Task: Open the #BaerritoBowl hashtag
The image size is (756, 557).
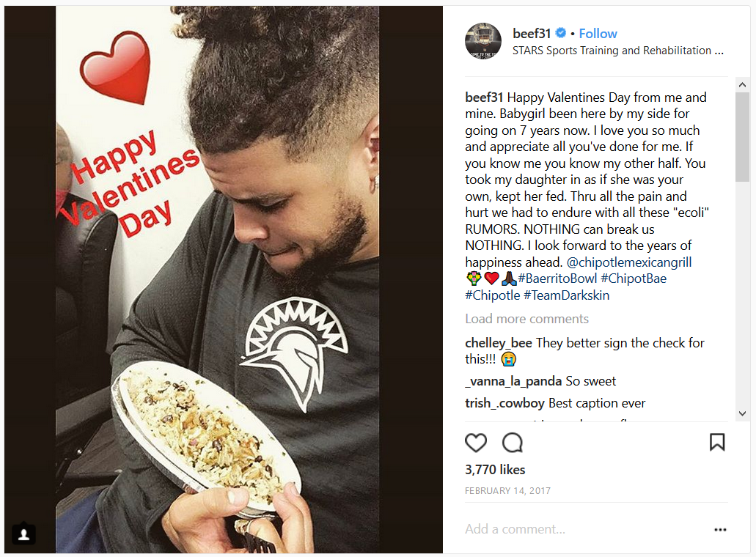Action: [557, 278]
